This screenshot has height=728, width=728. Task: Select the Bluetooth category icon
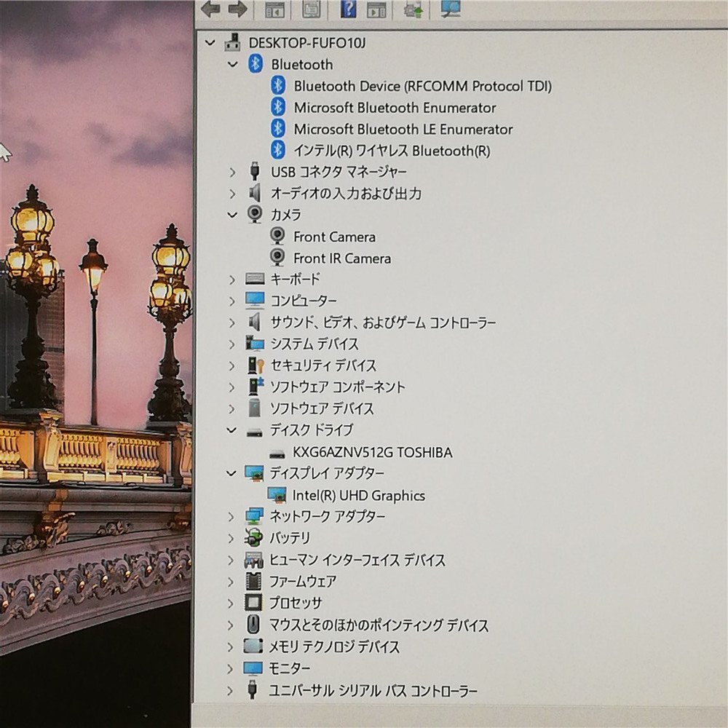pos(256,63)
